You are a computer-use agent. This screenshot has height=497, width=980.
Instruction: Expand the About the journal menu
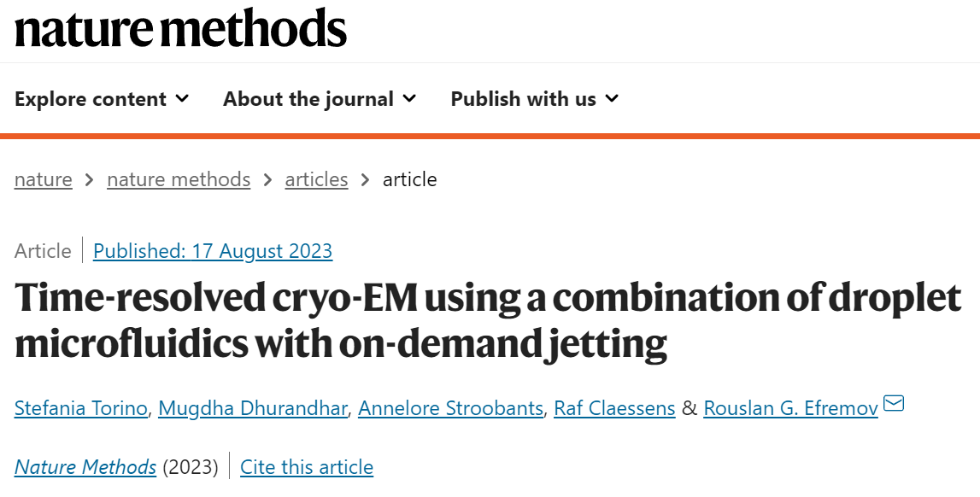point(320,99)
